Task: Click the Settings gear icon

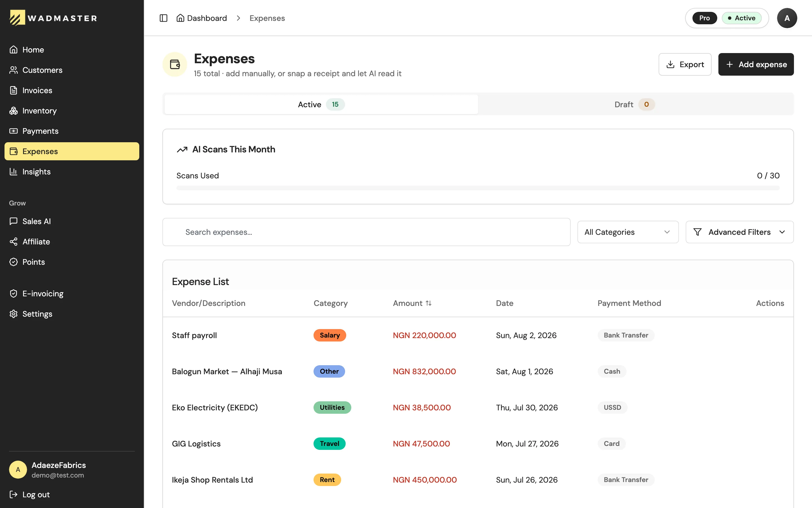Action: click(x=14, y=314)
